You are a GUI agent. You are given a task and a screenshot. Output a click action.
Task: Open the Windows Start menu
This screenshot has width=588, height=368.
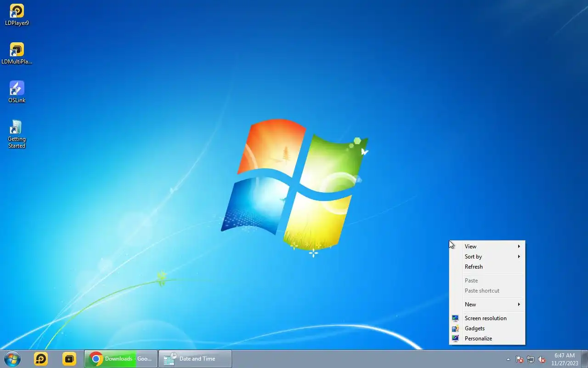click(12, 359)
